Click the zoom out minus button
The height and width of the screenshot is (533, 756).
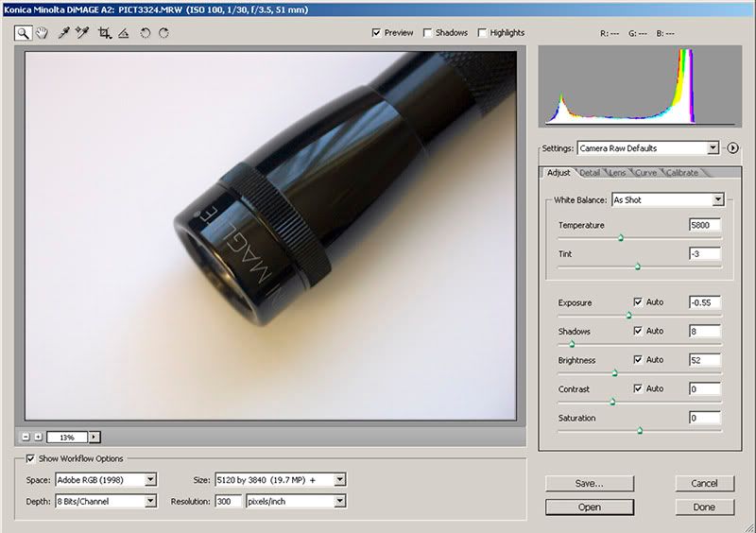pos(26,437)
